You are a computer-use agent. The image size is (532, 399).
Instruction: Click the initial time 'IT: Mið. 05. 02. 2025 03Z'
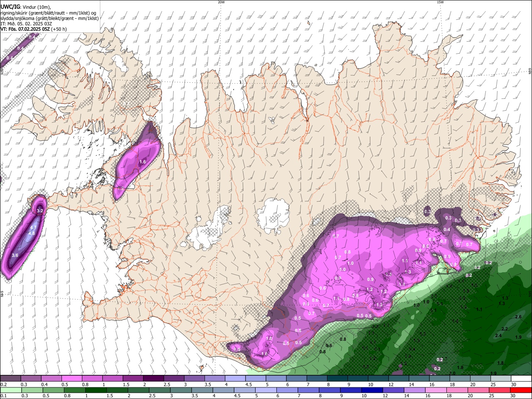(25, 24)
